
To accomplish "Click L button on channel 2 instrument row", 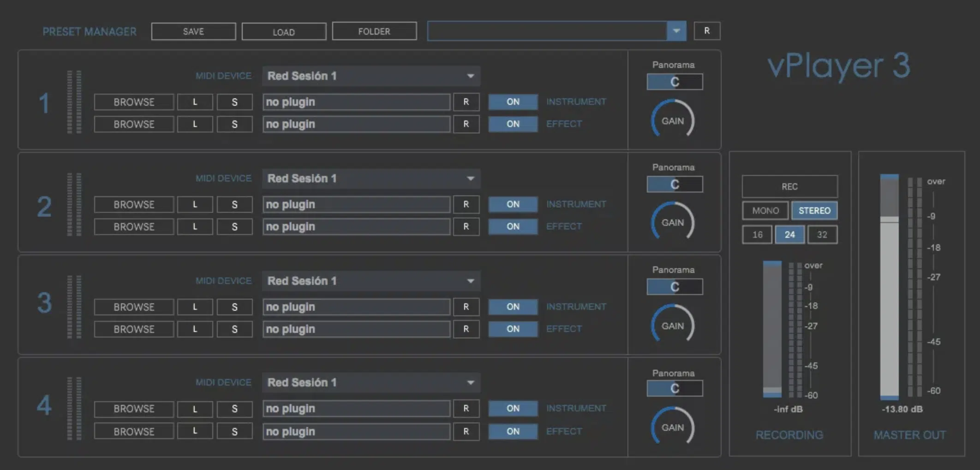I will pos(195,205).
